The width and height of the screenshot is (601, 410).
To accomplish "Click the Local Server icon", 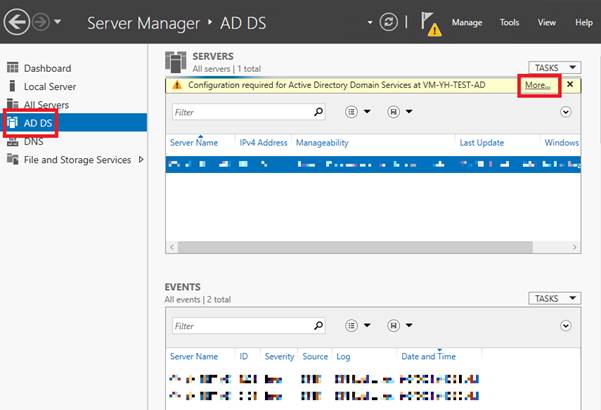I will pos(12,86).
